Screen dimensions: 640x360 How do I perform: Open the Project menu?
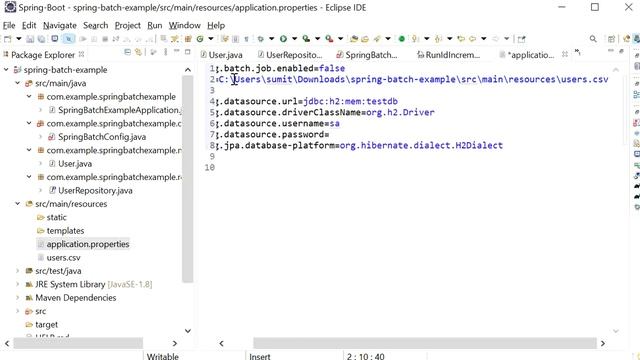pos(127,25)
